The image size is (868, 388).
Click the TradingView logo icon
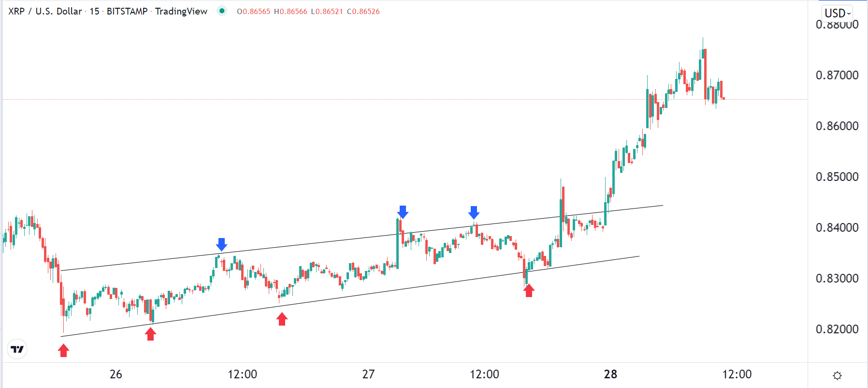click(17, 349)
